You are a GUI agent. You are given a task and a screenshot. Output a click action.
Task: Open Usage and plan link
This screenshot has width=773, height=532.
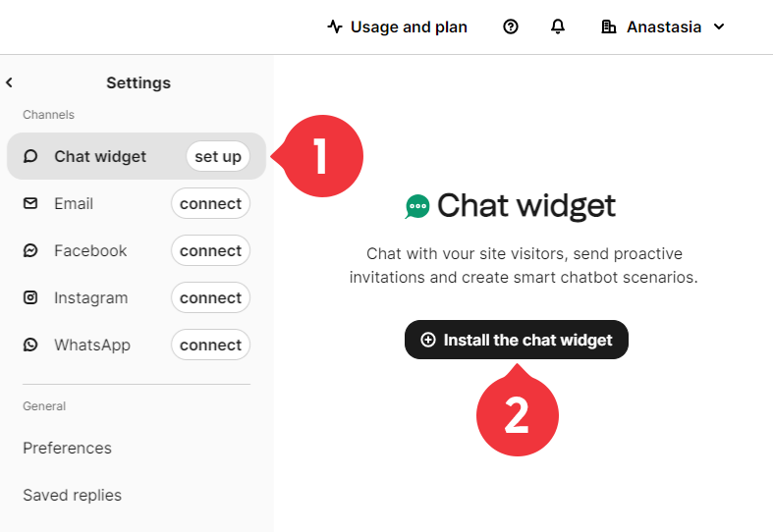point(397,27)
